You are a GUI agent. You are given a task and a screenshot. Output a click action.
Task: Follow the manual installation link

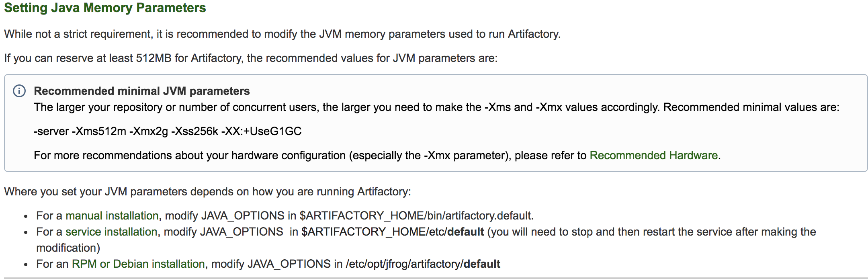[x=112, y=216]
